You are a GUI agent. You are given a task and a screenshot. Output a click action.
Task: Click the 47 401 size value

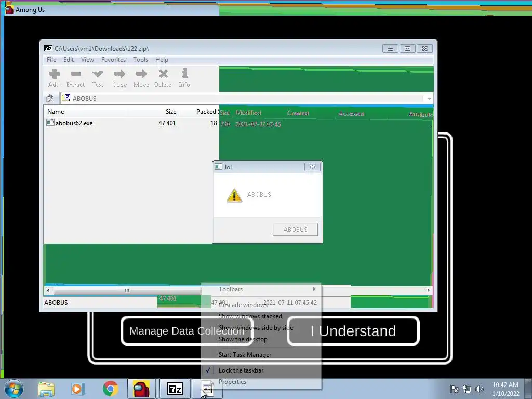pos(167,123)
